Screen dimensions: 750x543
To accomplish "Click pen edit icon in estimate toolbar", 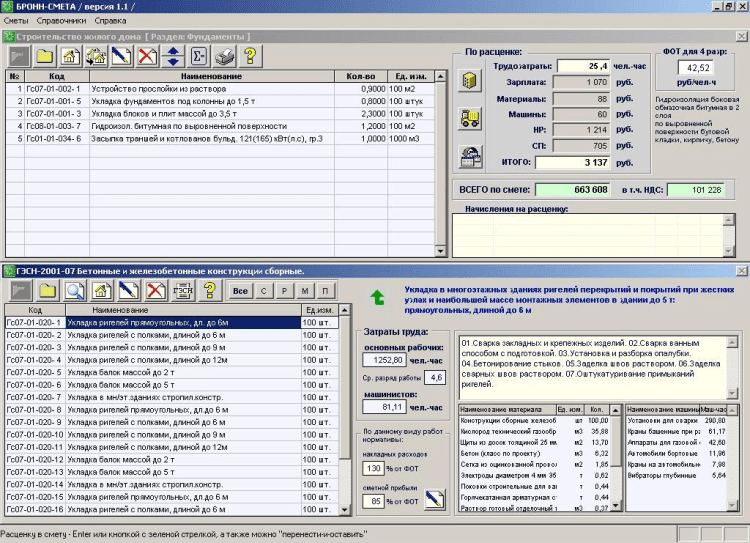I will [121, 56].
